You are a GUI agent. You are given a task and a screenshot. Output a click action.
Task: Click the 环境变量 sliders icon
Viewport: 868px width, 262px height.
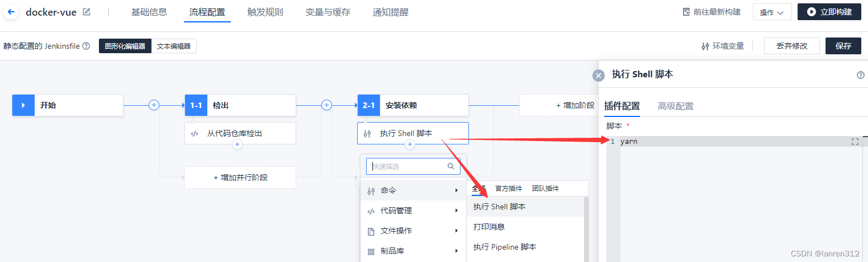705,46
